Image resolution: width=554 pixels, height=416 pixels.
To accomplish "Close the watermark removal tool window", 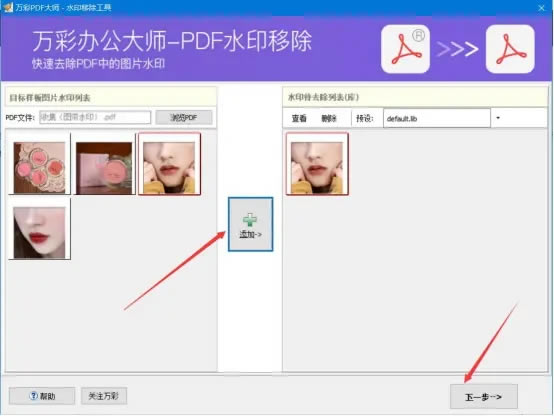I will 542,7.
